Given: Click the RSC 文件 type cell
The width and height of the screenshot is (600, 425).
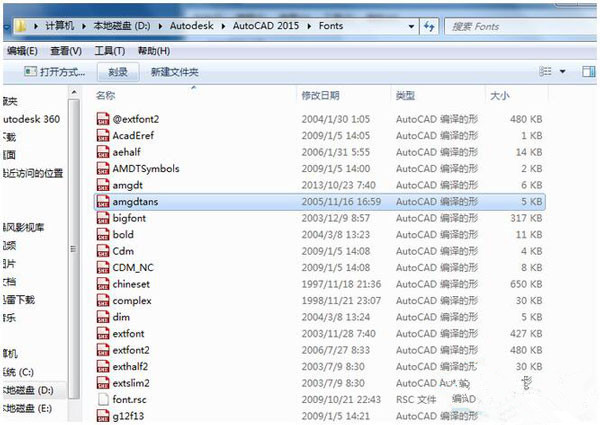Looking at the screenshot, I should [416, 399].
